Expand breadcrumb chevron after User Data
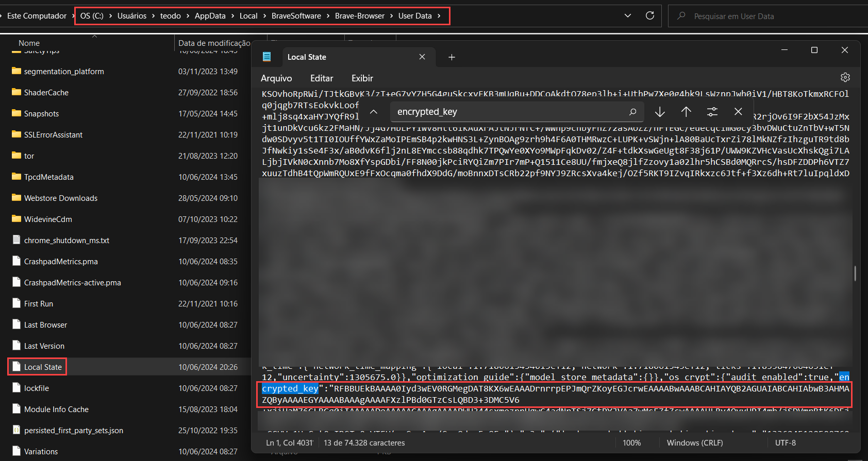 439,16
